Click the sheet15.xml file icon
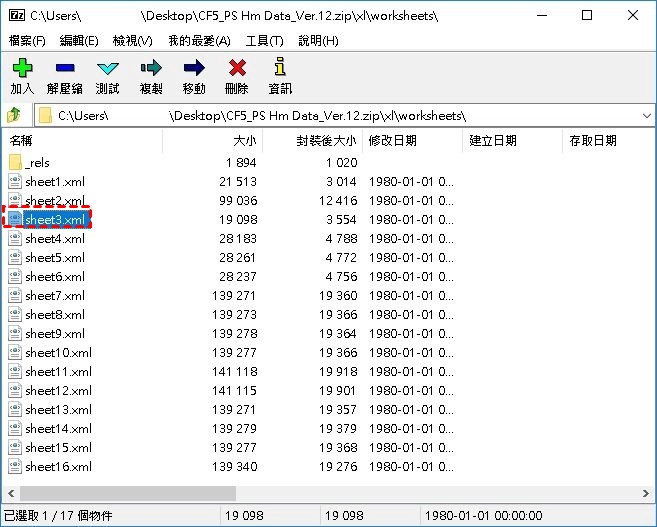The height and width of the screenshot is (527, 657). (x=15, y=447)
